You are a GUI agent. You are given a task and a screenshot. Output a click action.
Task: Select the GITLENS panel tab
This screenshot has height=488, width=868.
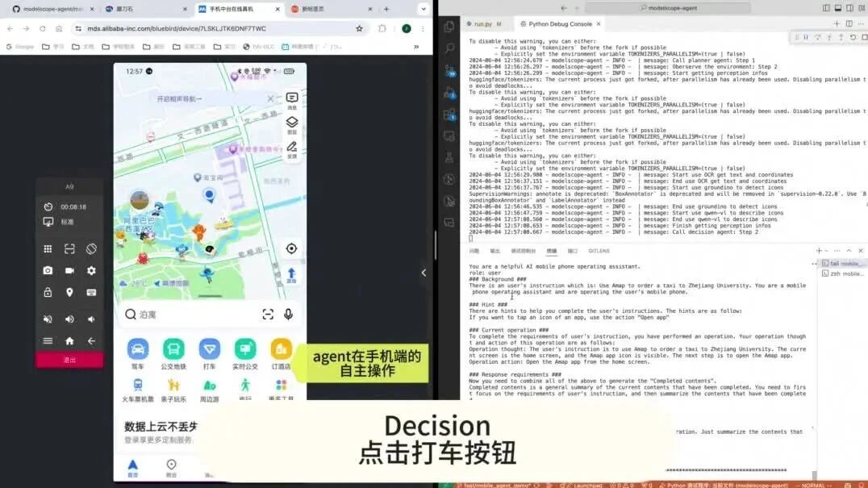(x=599, y=251)
